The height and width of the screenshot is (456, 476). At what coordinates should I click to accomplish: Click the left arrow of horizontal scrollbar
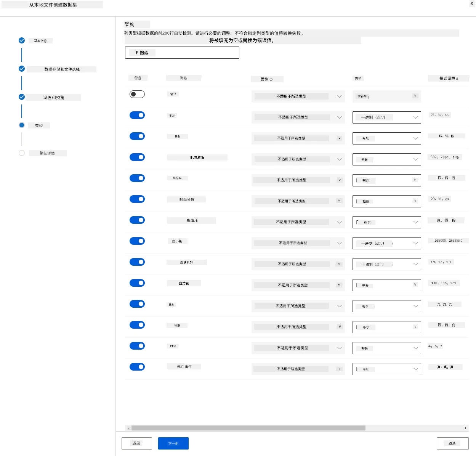point(128,428)
